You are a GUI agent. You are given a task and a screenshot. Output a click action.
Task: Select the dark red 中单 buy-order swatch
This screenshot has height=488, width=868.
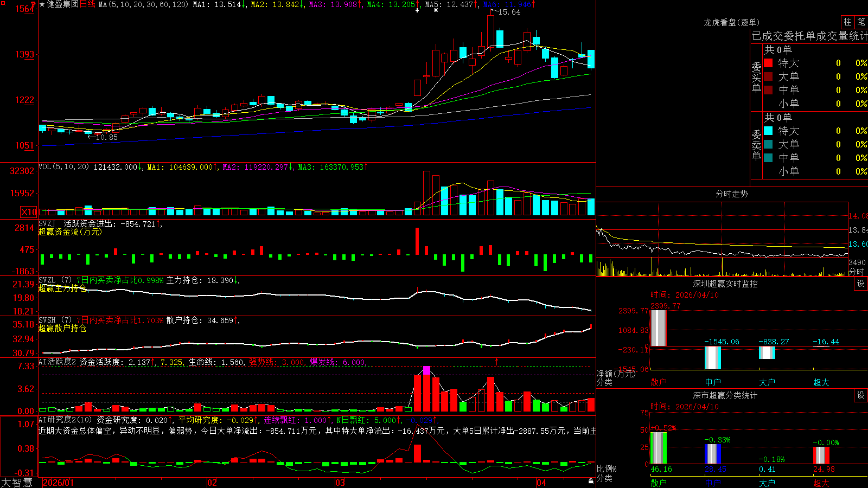coord(768,90)
